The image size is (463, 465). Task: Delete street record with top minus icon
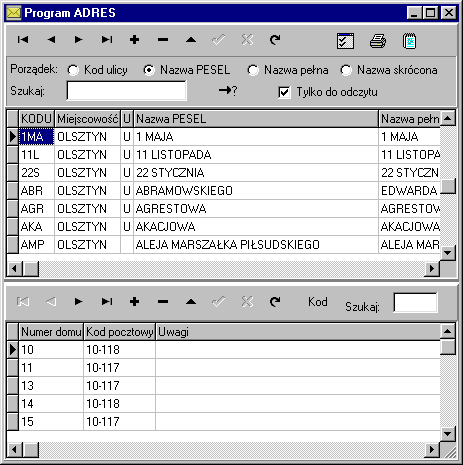coord(163,40)
